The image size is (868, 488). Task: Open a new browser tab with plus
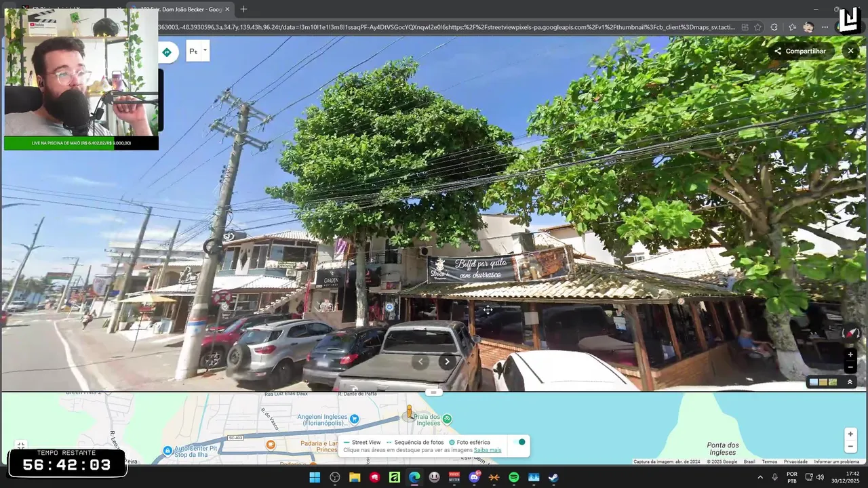point(243,9)
